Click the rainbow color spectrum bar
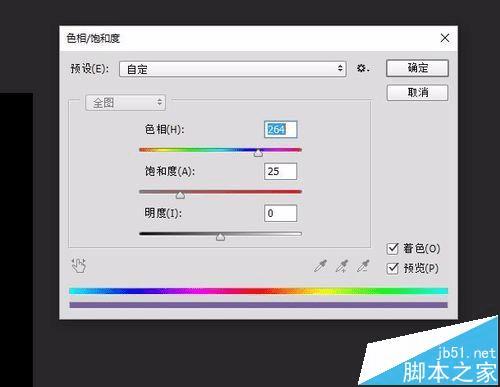The image size is (500, 387). pos(258,291)
